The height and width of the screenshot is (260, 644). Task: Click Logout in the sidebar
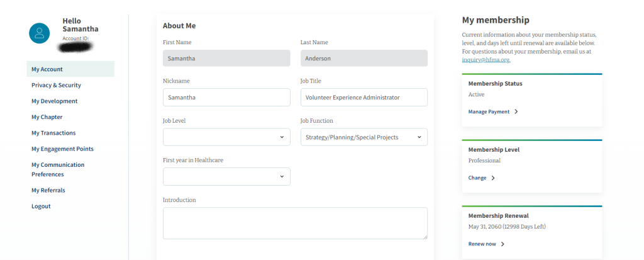tap(41, 206)
